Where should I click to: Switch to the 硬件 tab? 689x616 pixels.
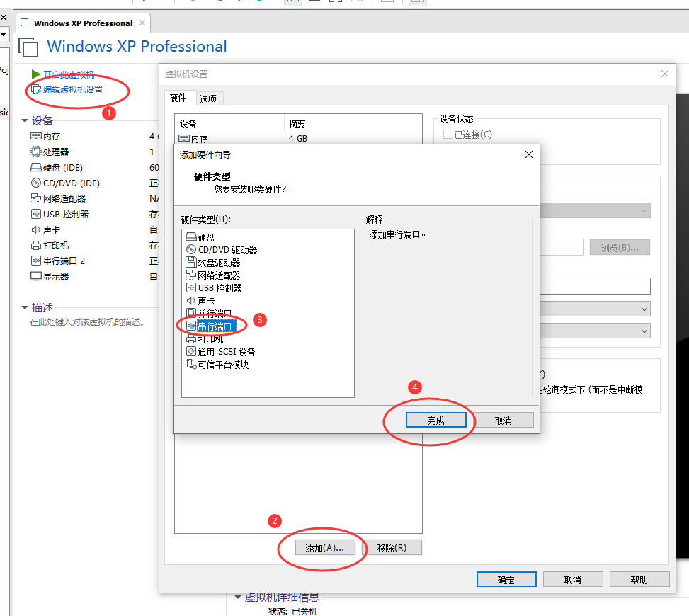click(178, 98)
